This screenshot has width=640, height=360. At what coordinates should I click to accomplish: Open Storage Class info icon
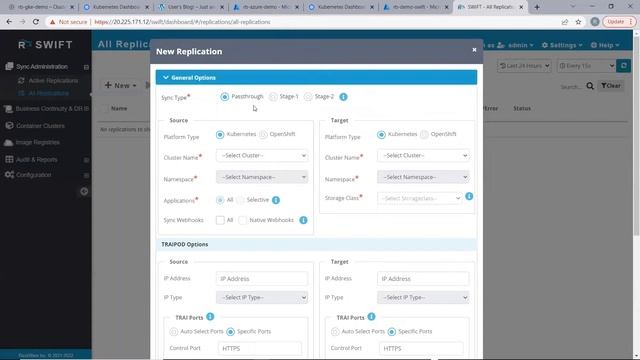pyautogui.click(x=469, y=196)
